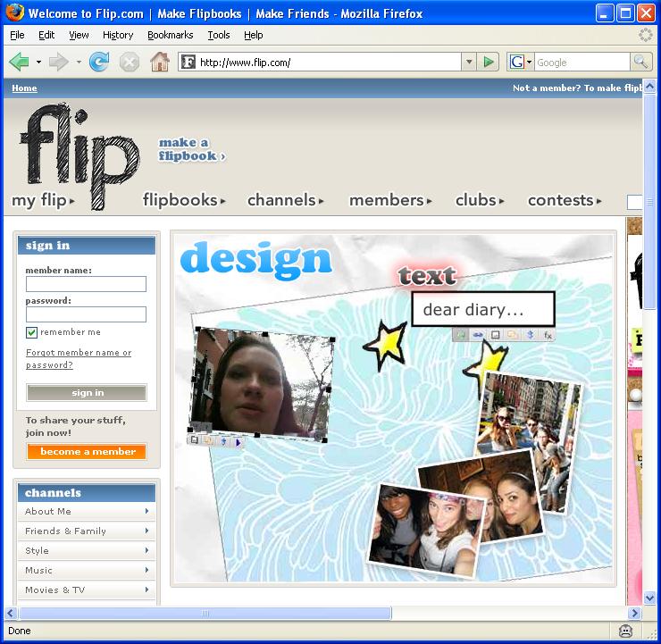Click the Home link in blue bar
The height and width of the screenshot is (644, 661).
24,88
